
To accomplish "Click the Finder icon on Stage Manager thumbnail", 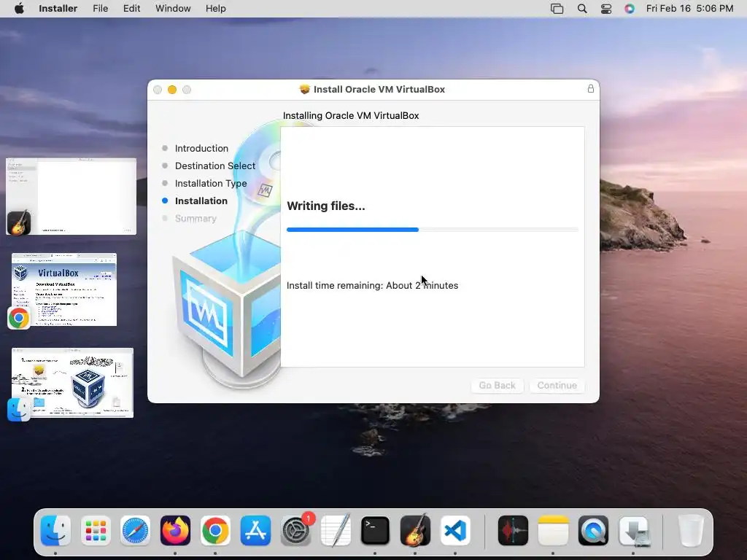I will [x=19, y=410].
